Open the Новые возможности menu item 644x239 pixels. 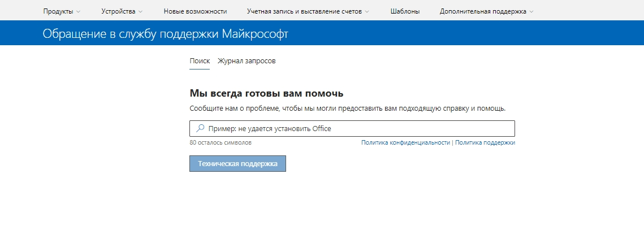[195, 11]
